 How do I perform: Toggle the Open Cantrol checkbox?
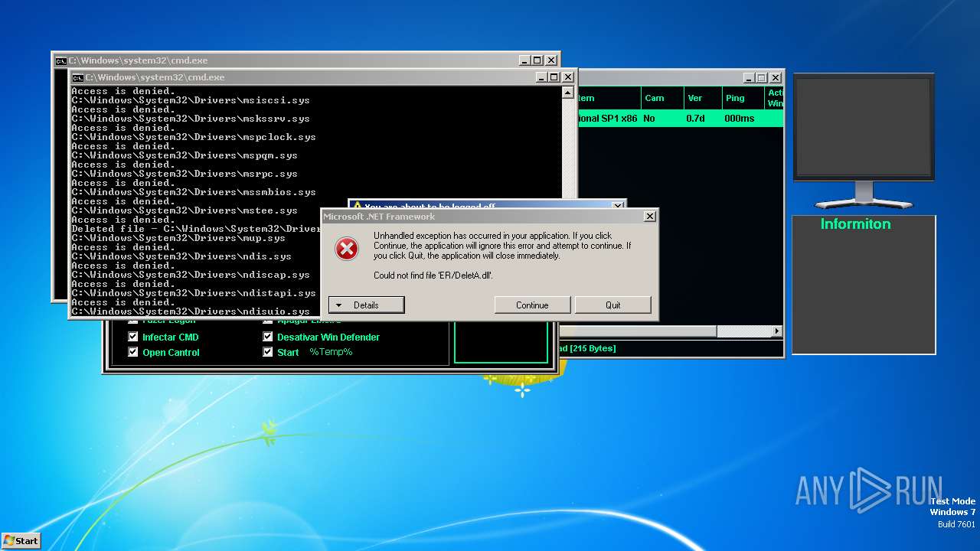133,352
